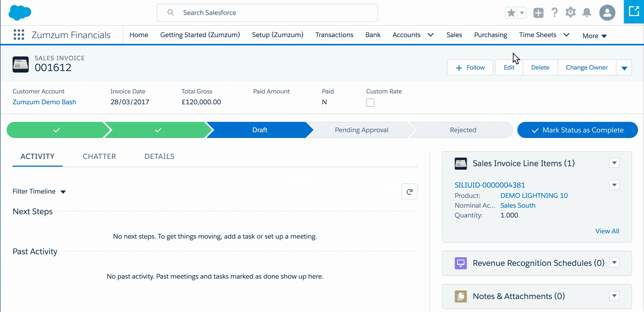Screen dimensions: 644x312
Task: Click the Notes & Attachments panel icon
Action: 460,296
